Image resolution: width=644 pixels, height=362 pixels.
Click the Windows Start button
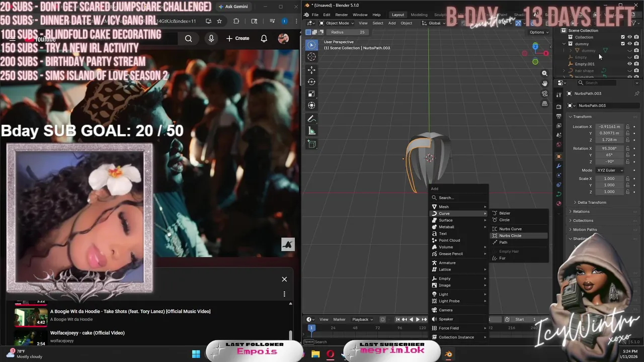(196, 354)
